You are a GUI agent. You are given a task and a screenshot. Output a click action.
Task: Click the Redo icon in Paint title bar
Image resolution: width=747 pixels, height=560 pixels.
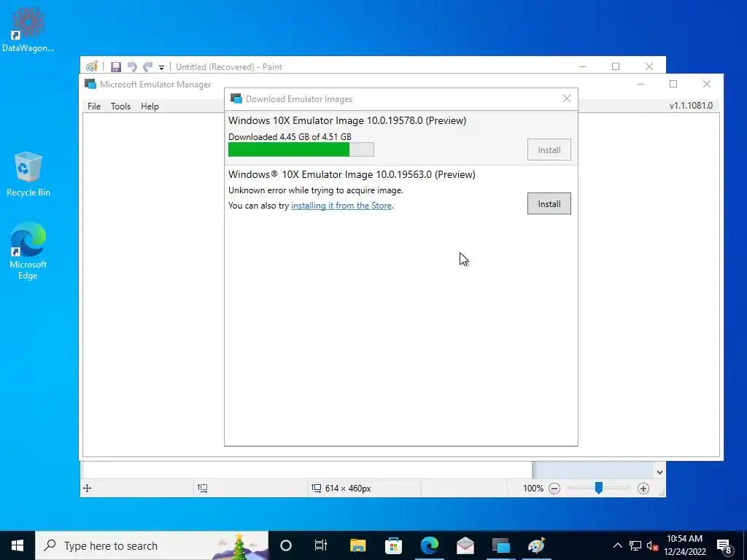pyautogui.click(x=148, y=67)
